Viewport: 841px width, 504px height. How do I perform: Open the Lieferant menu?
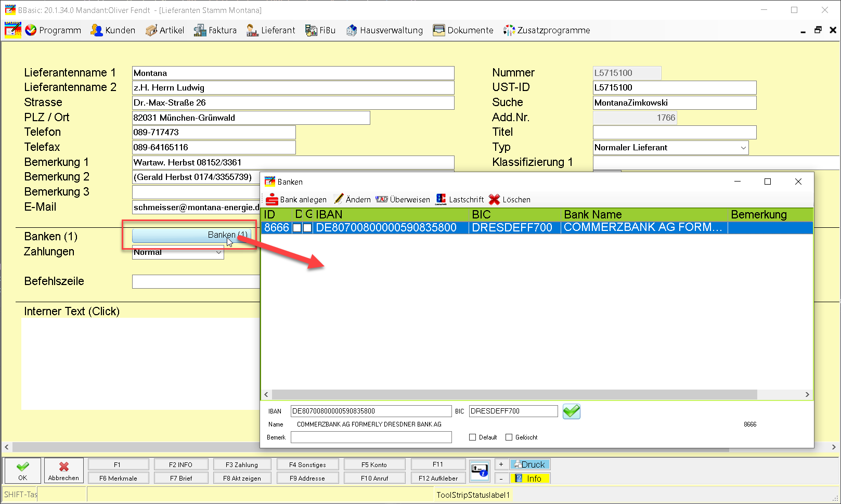click(271, 30)
